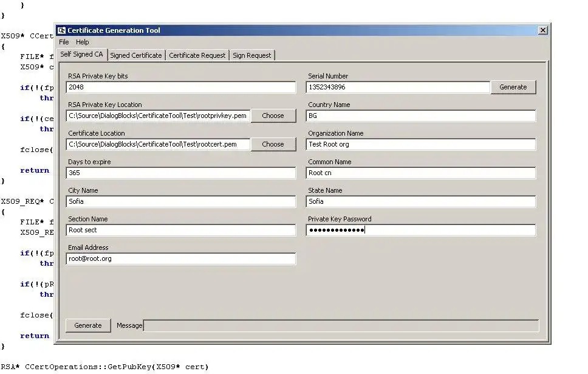This screenshot has height=374, width=588.
Task: Click the Private Key Password label
Action: 340,219
